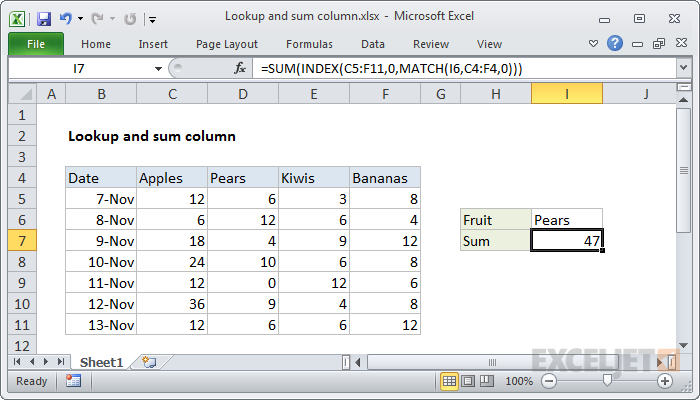Viewport: 700px width, 400px height.
Task: Click the Fruit label cell
Action: point(496,220)
